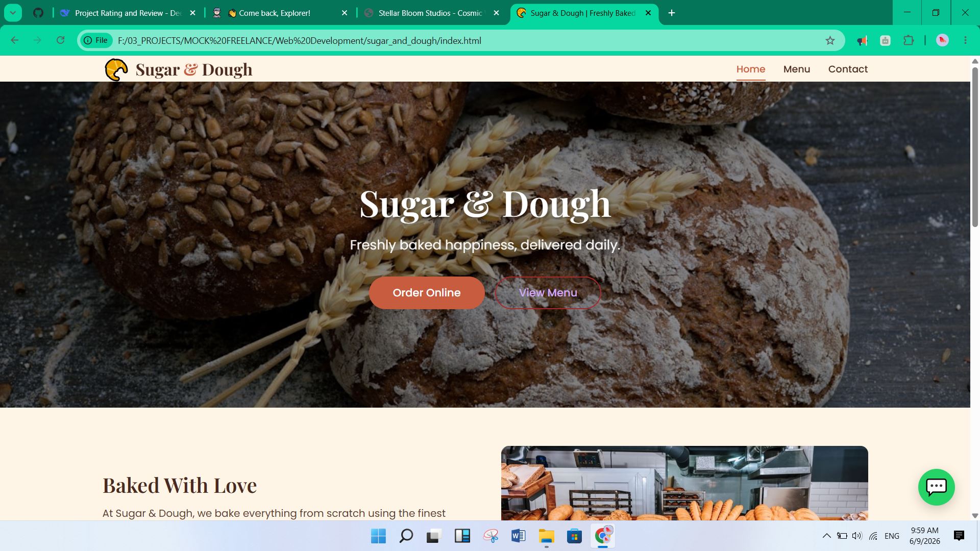Open File Explorer from the taskbar
Image resolution: width=980 pixels, height=551 pixels.
coord(546,536)
